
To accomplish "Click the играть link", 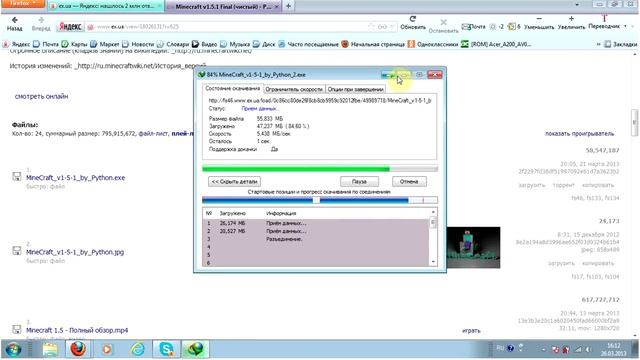I will point(471,331).
